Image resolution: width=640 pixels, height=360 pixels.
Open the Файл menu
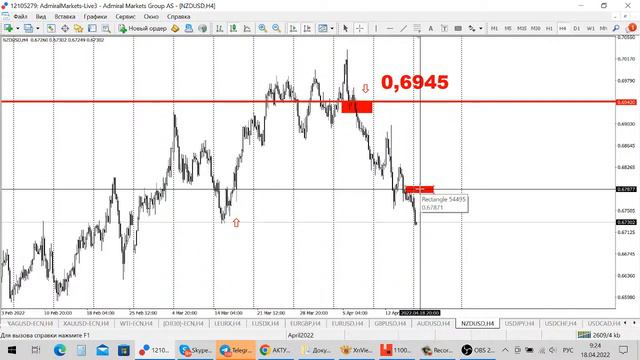coord(20,17)
